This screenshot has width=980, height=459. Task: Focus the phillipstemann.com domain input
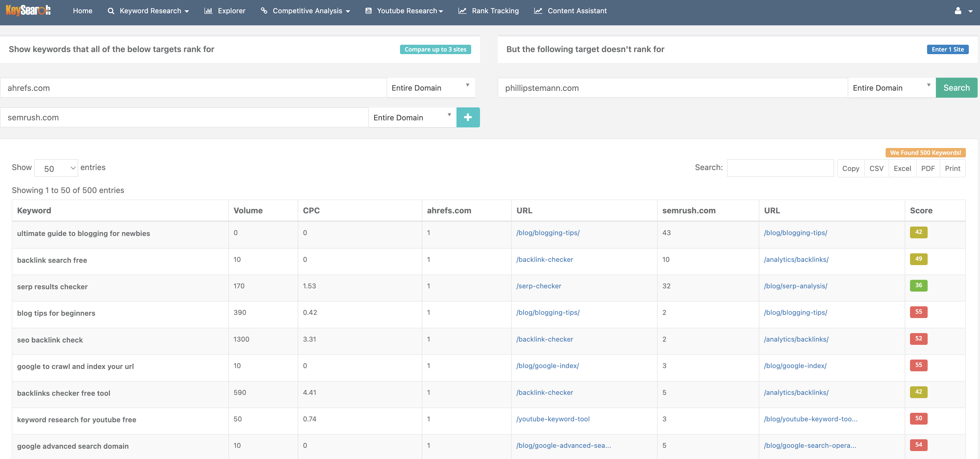[673, 88]
